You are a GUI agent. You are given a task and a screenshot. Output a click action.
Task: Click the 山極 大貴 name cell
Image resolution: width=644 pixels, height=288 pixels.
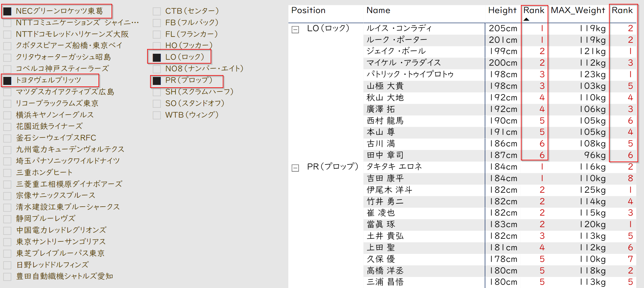[x=385, y=86]
